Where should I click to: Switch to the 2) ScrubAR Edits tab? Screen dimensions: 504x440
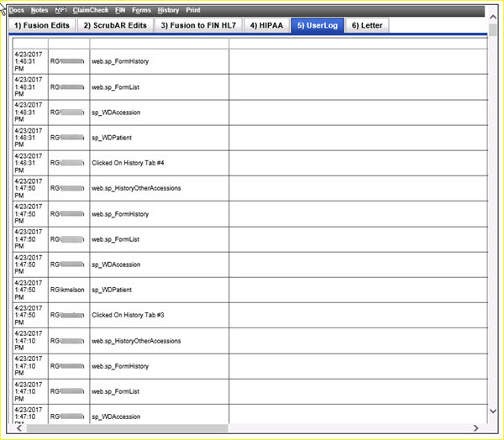coord(115,26)
